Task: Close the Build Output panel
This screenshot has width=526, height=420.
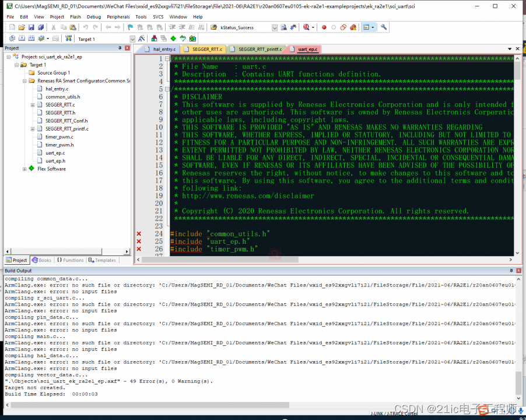Action: pos(518,271)
